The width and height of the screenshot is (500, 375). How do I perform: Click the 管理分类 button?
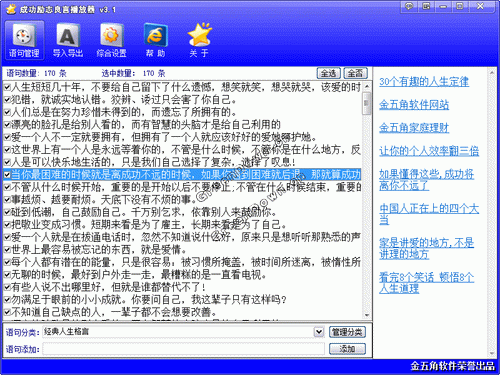point(347,332)
